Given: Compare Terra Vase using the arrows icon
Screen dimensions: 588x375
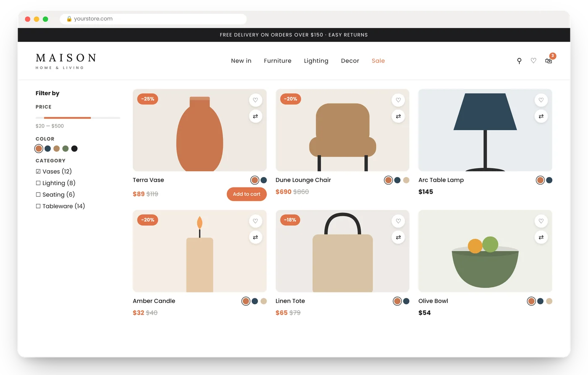Looking at the screenshot, I should click(255, 116).
